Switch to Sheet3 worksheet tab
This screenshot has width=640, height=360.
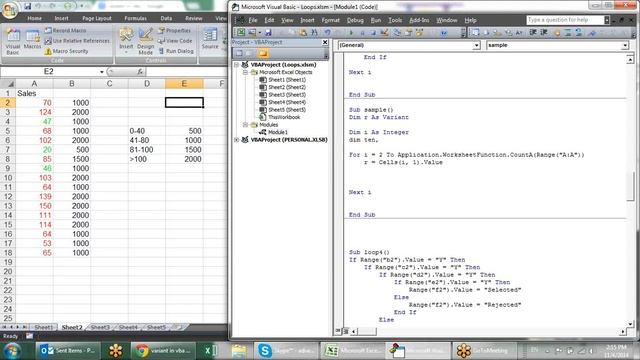tap(100, 327)
